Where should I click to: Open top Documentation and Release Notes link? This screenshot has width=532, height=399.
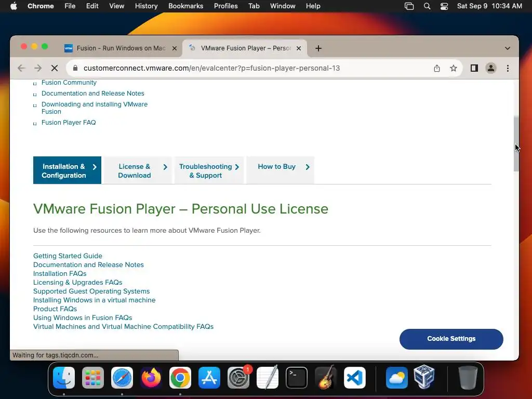click(92, 94)
